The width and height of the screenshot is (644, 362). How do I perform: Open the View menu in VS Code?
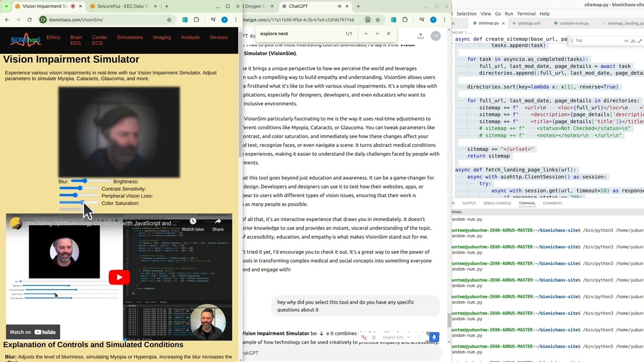click(486, 14)
